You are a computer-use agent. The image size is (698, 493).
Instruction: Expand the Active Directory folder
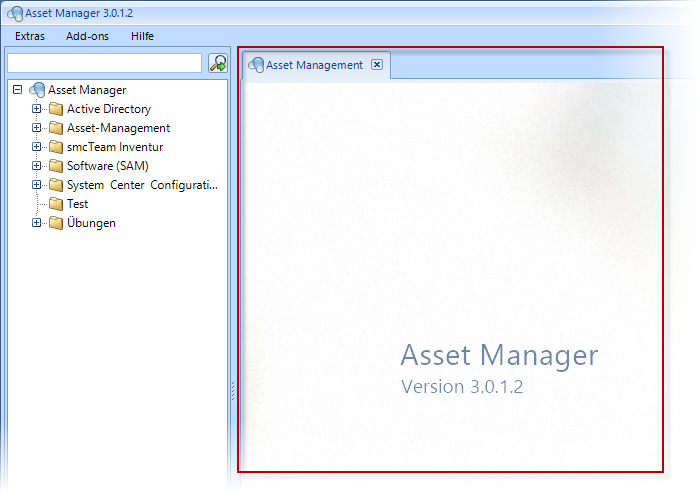coord(37,109)
